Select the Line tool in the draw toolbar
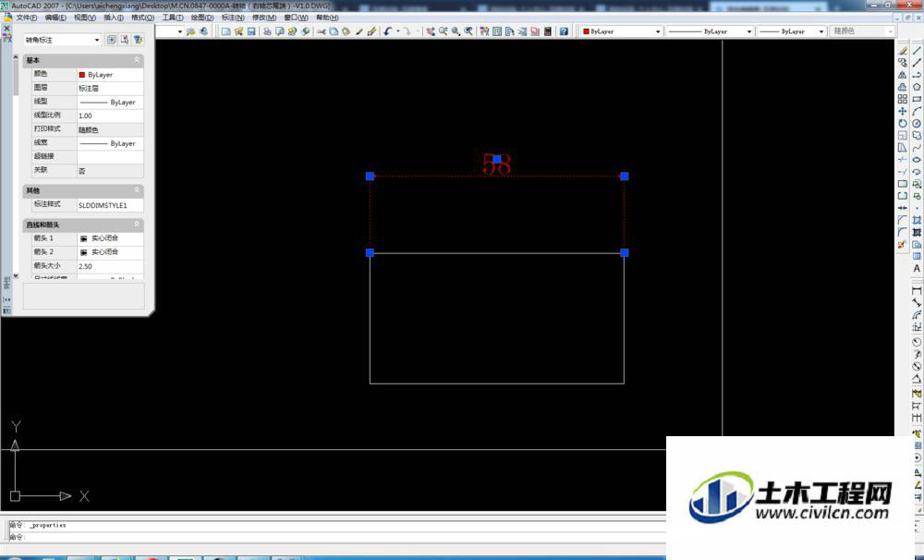 pyautogui.click(x=917, y=51)
